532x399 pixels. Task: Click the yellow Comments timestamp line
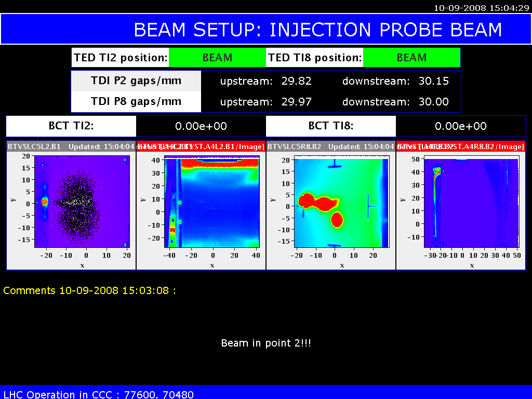(89, 290)
